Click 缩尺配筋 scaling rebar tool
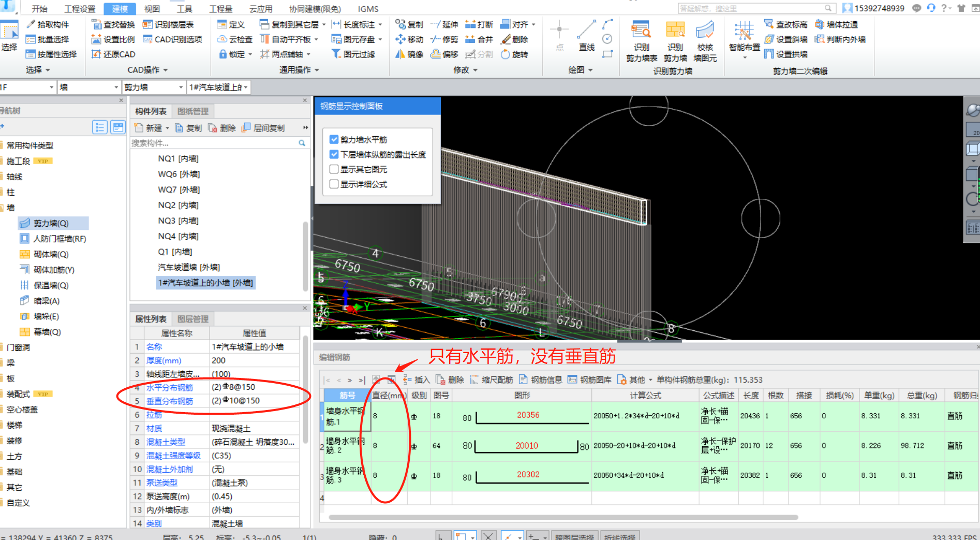The width and height of the screenshot is (980, 540). pos(492,380)
